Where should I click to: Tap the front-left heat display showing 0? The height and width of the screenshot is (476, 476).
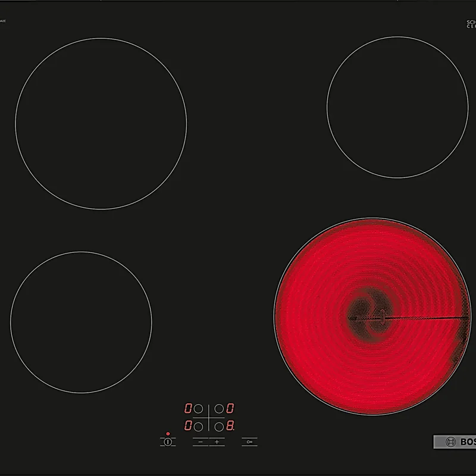coord(188,426)
